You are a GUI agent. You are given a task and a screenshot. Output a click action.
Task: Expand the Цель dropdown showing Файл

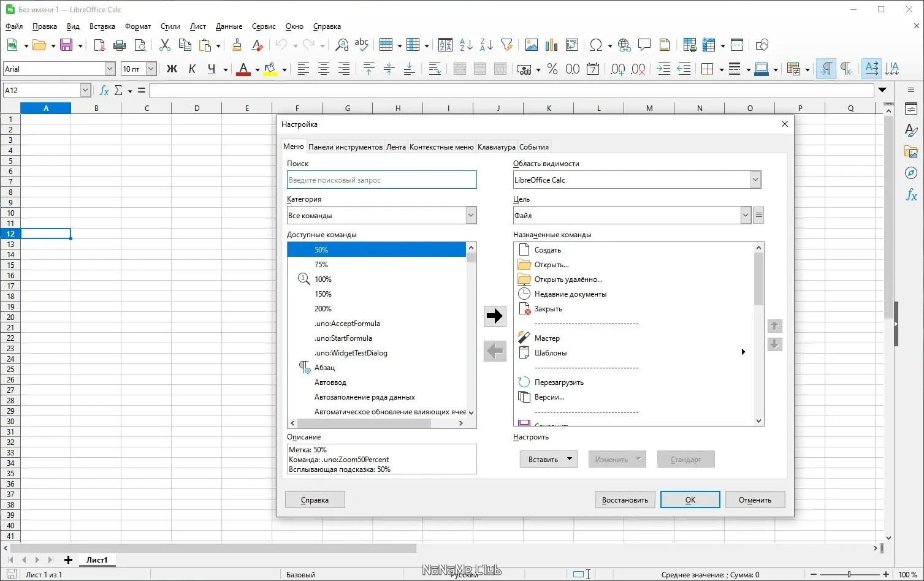(x=745, y=216)
